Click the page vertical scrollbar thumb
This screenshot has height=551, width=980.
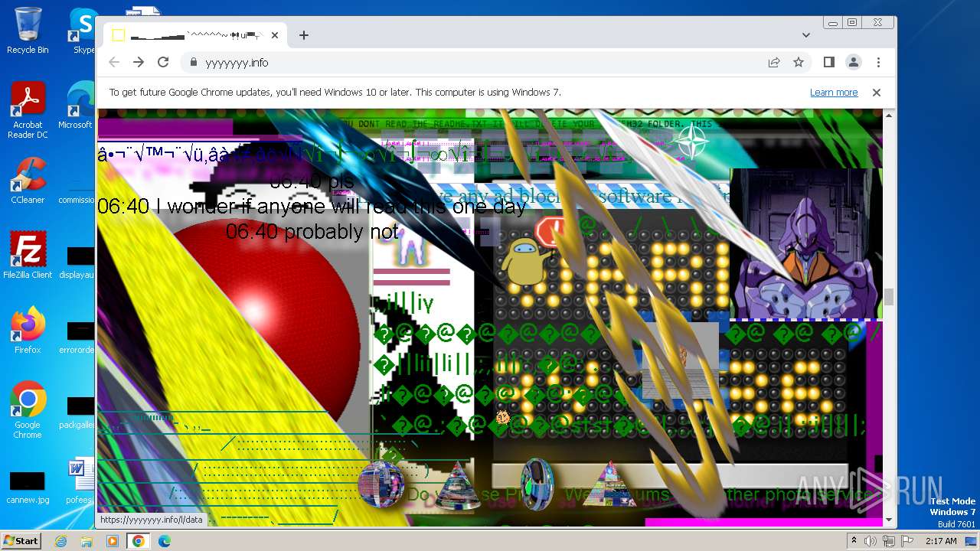889,295
